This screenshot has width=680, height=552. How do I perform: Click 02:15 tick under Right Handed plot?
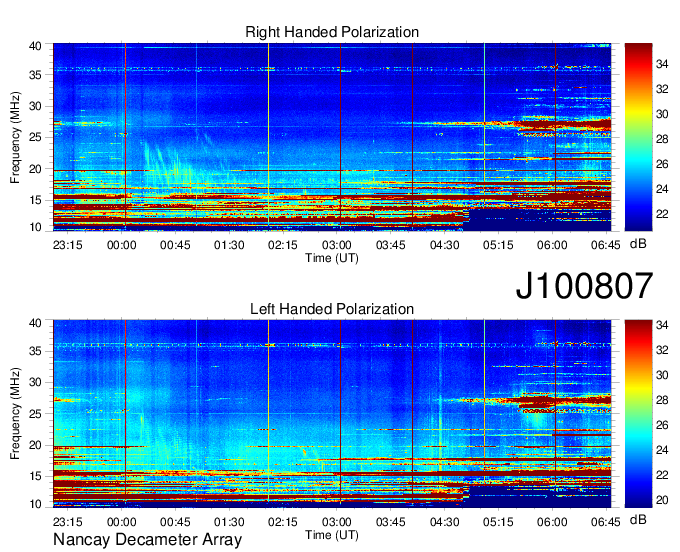coord(283,245)
